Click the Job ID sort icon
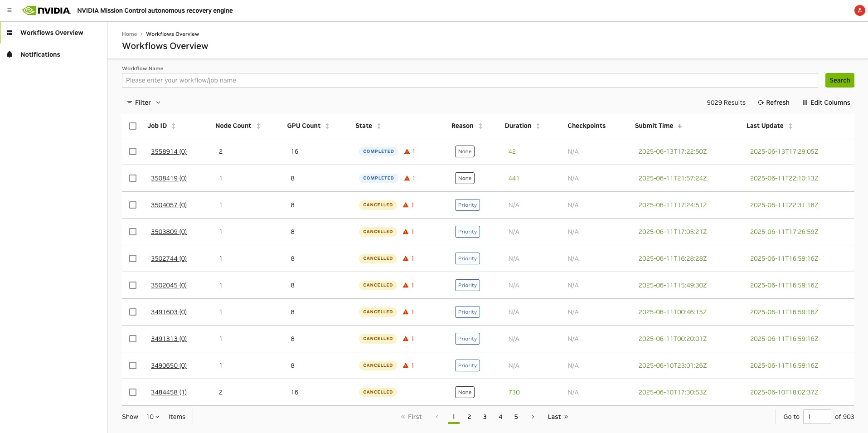 point(174,126)
